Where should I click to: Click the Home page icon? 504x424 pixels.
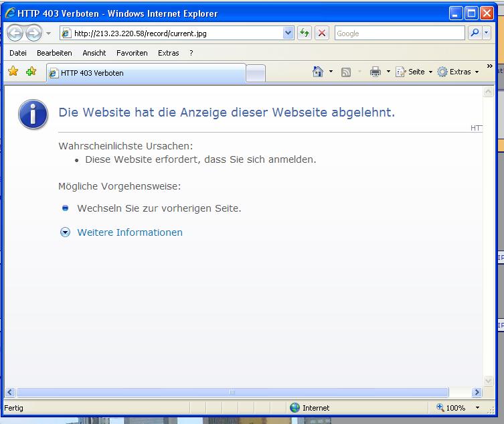pos(318,72)
